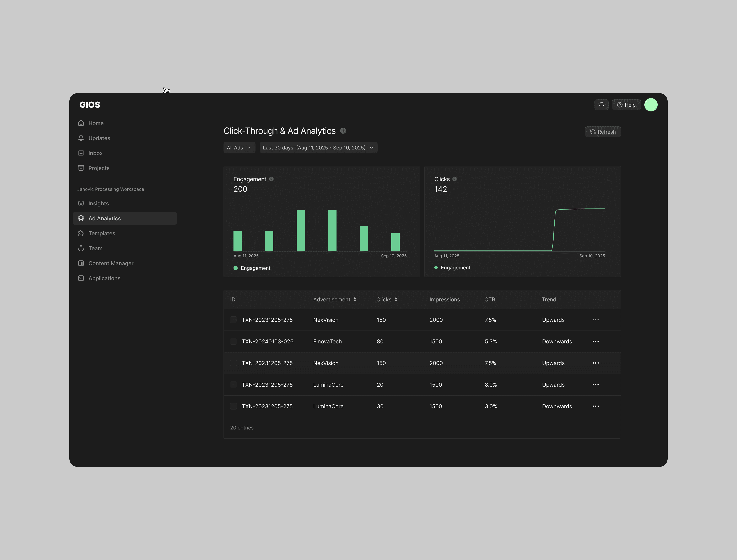The height and width of the screenshot is (560, 737).
Task: Click the notification bell icon
Action: click(601, 105)
